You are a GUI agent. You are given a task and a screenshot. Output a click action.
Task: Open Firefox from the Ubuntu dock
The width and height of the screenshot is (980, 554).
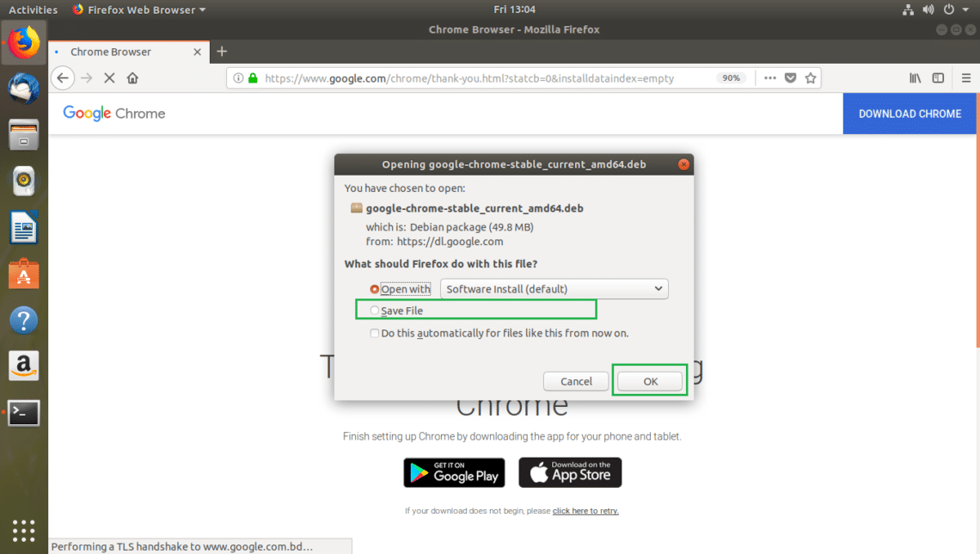[x=24, y=43]
